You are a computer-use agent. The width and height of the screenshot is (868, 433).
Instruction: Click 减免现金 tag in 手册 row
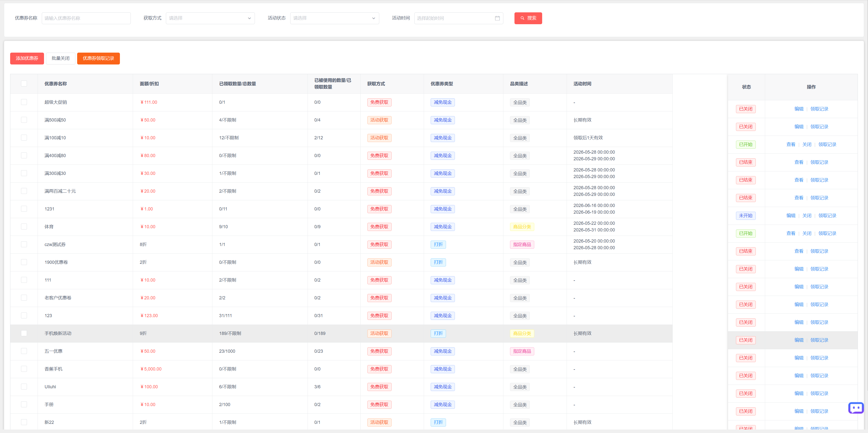443,404
